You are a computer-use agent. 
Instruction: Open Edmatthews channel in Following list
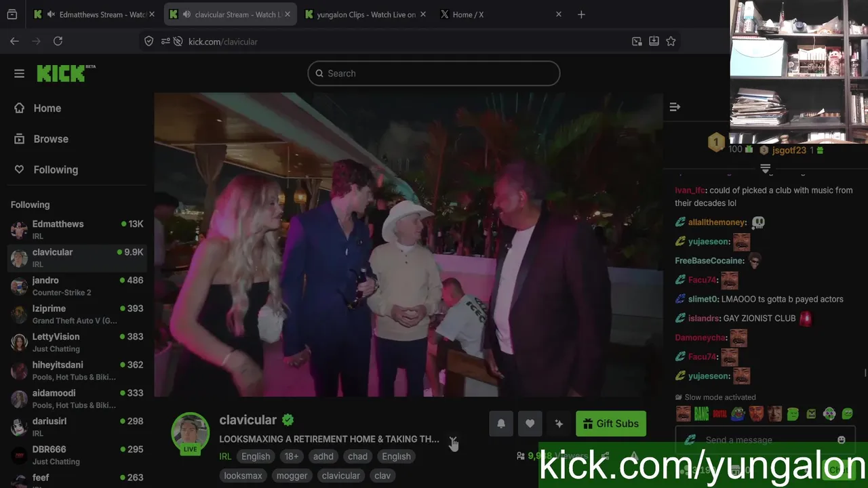point(77,230)
